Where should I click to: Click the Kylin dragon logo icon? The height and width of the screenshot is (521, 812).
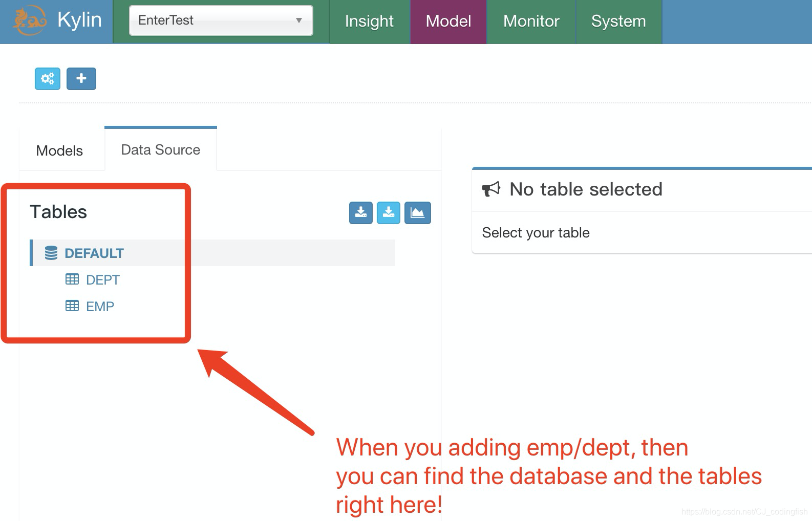pos(29,20)
